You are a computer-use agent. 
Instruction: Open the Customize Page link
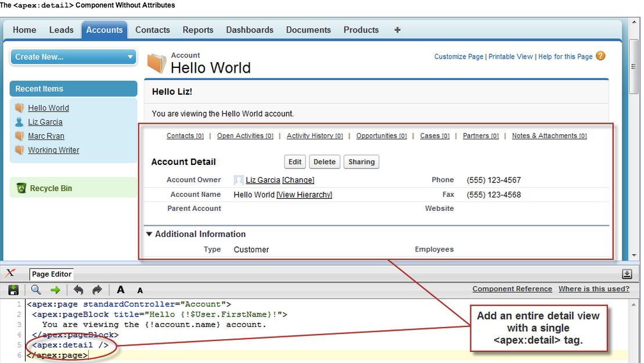(459, 57)
